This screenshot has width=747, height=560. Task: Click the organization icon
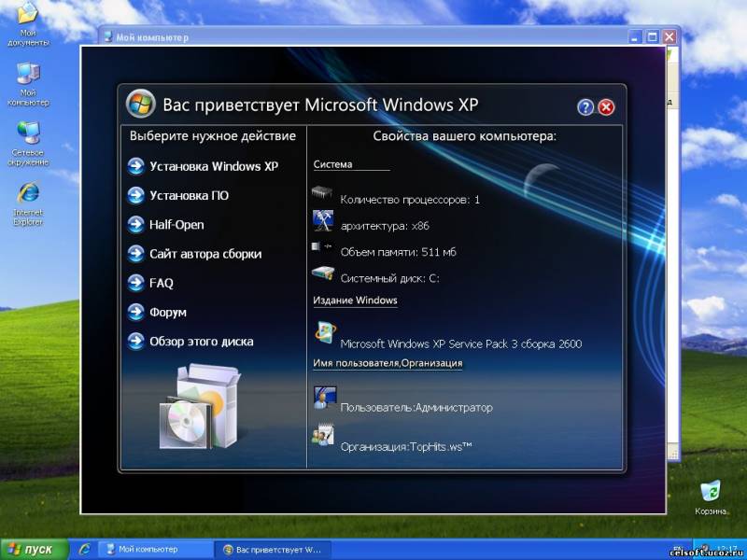coord(323,435)
